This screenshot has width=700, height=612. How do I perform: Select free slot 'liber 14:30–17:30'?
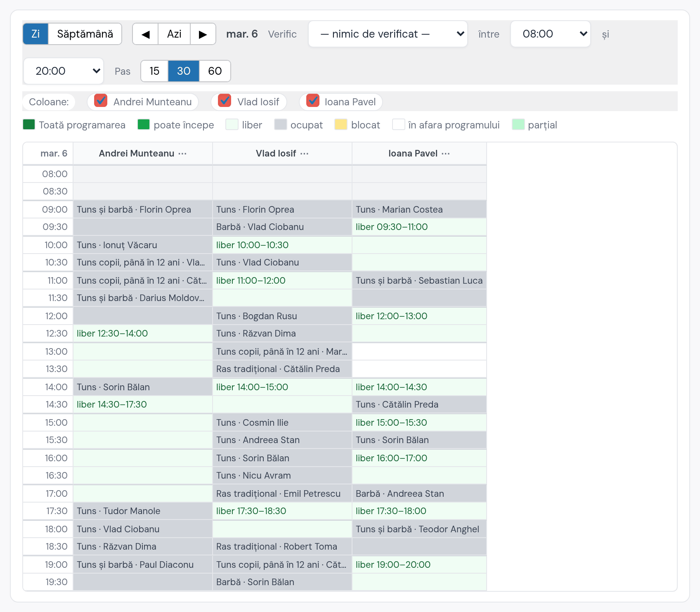143,404
